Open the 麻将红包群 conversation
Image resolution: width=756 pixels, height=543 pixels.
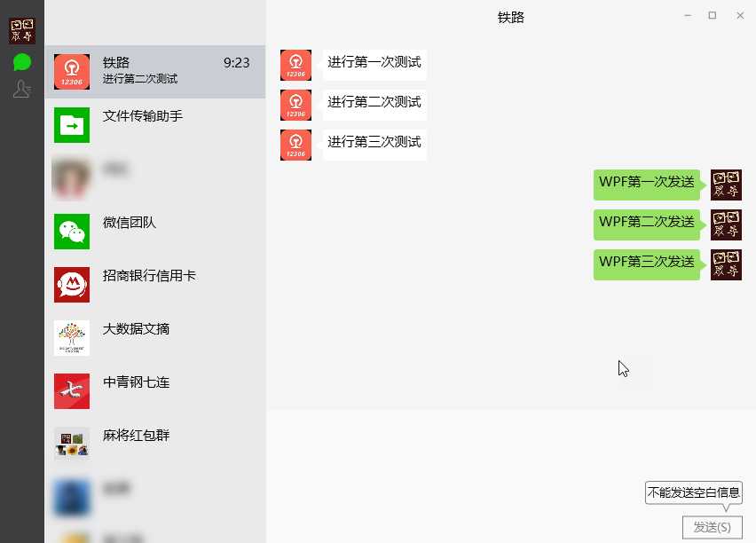(155, 445)
